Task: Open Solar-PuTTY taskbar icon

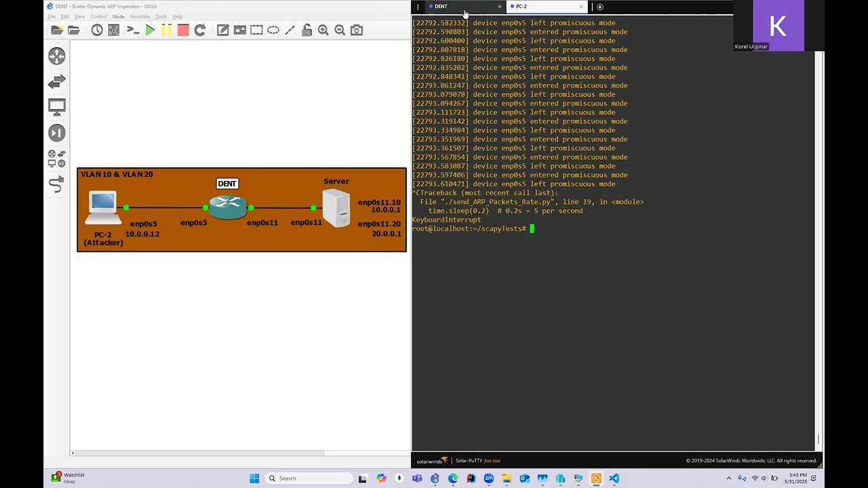Action: point(596,479)
